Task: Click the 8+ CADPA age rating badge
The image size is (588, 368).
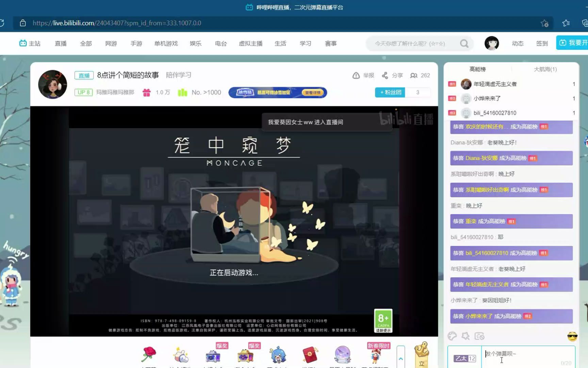Action: (383, 321)
